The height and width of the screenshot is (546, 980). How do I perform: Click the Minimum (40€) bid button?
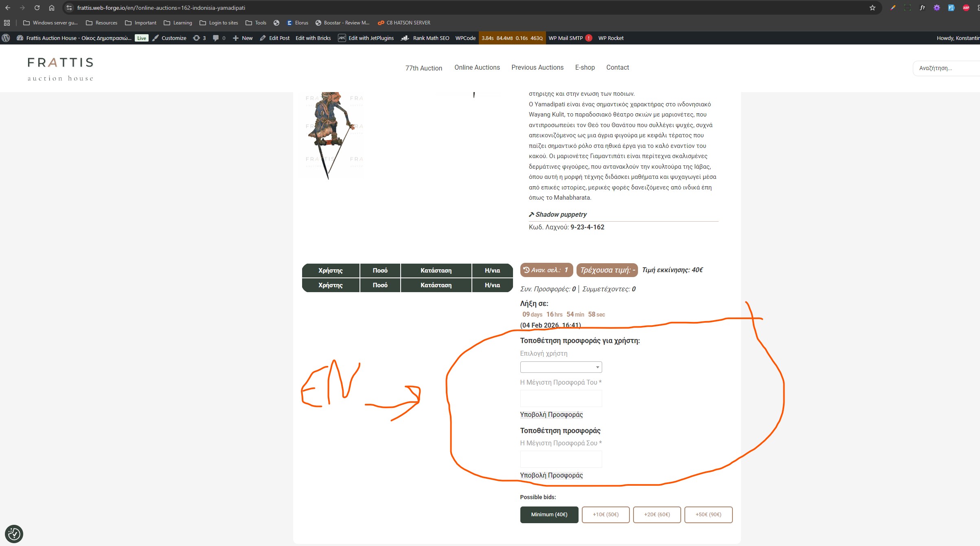tap(549, 515)
